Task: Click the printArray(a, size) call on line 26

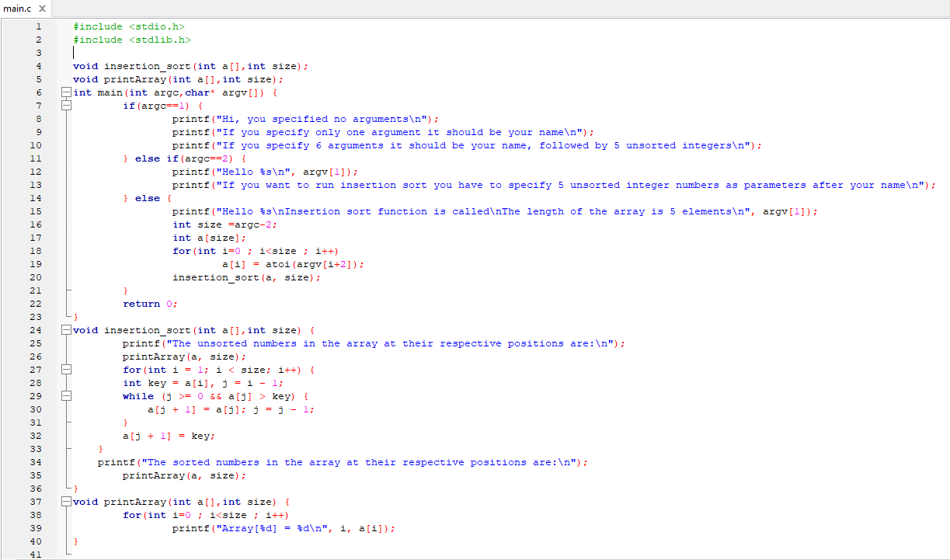Action: (185, 357)
